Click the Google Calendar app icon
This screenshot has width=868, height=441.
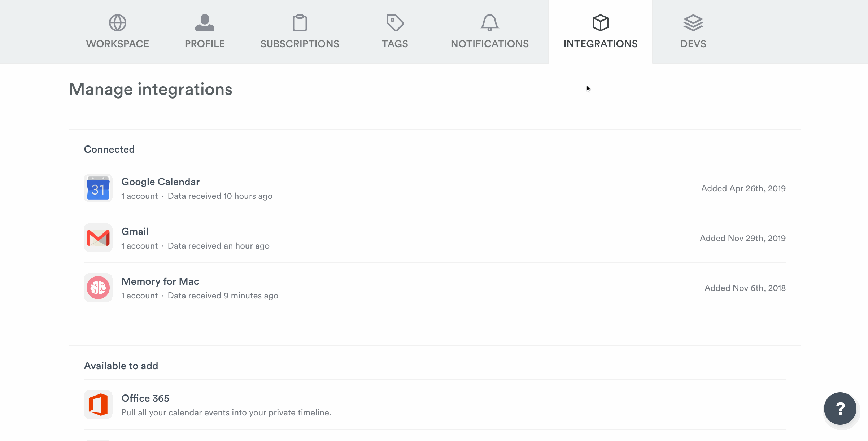[x=98, y=188]
